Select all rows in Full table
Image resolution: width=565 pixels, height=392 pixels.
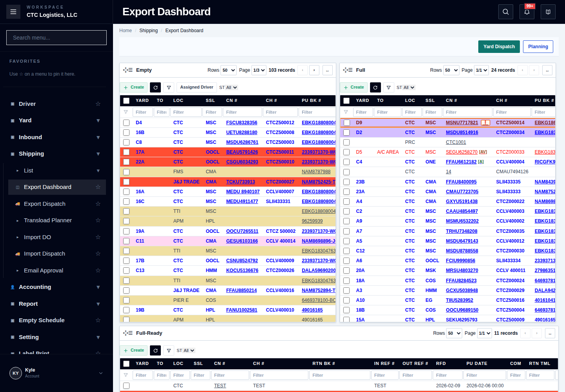(346, 101)
